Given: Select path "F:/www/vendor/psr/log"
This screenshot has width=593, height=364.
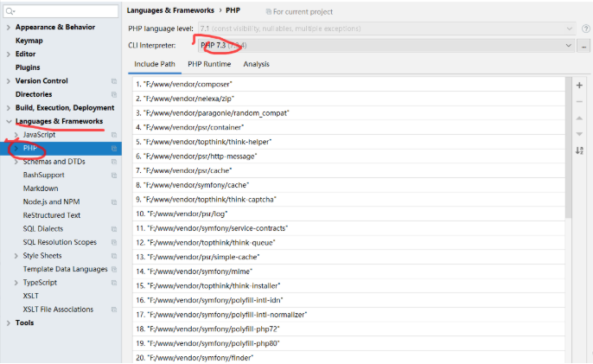Looking at the screenshot, I should pyautogui.click(x=348, y=214).
